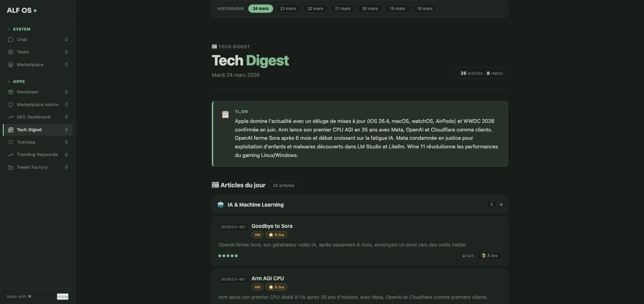
Task: Click the heart icon beside Made with
Action: [30, 296]
